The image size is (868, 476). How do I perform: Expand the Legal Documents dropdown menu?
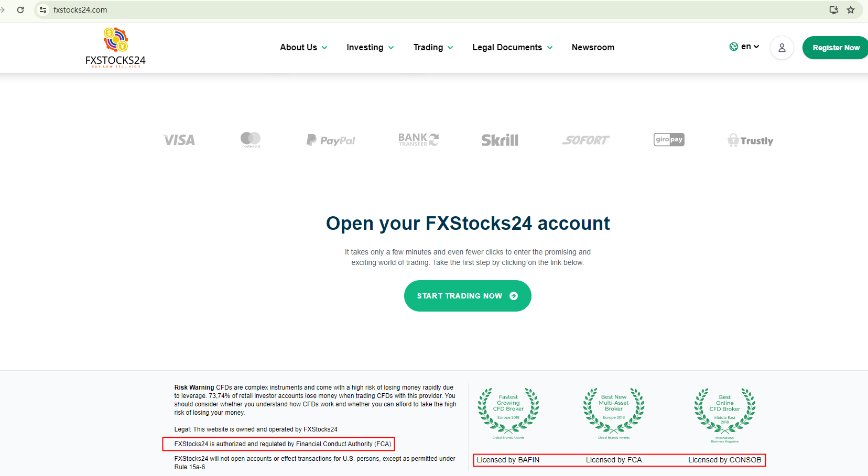[x=513, y=48]
